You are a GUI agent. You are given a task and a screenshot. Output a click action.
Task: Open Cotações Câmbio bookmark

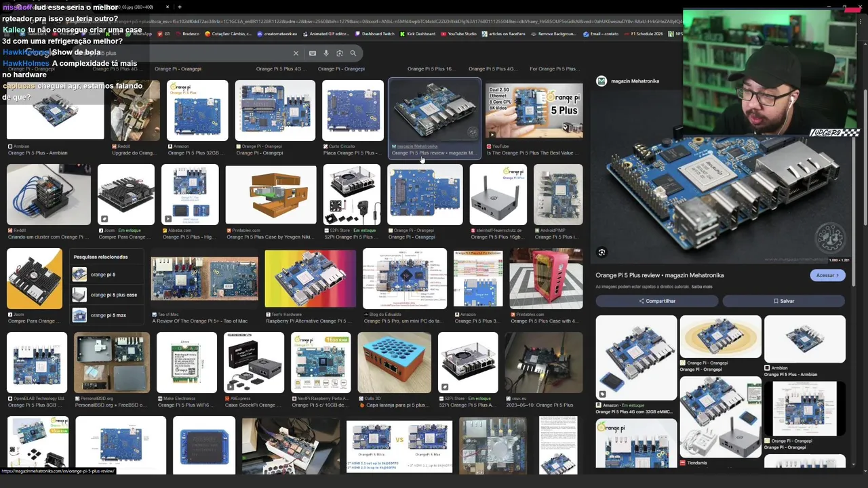pos(229,34)
